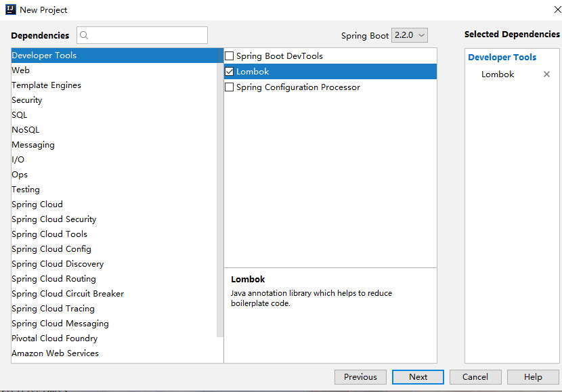Click the Spring Boot DevTools label
This screenshot has height=392, width=562.
[x=280, y=56]
